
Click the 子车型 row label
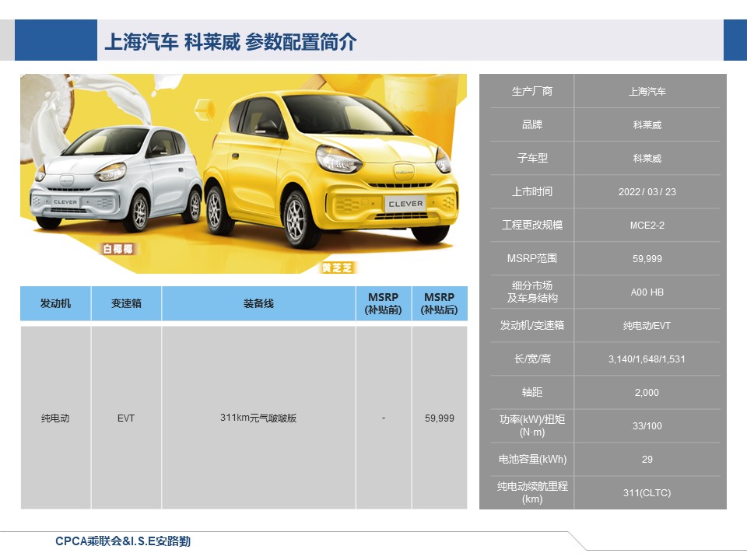coord(532,158)
